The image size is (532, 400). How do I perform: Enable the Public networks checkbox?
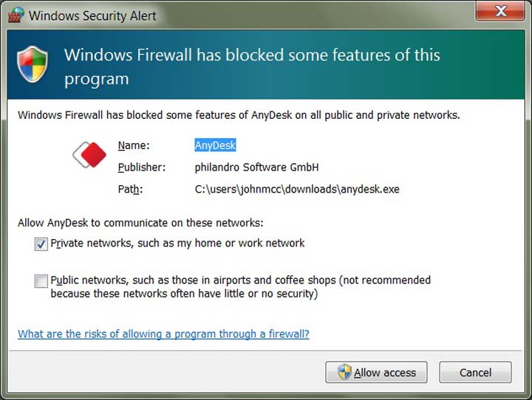coord(41,280)
